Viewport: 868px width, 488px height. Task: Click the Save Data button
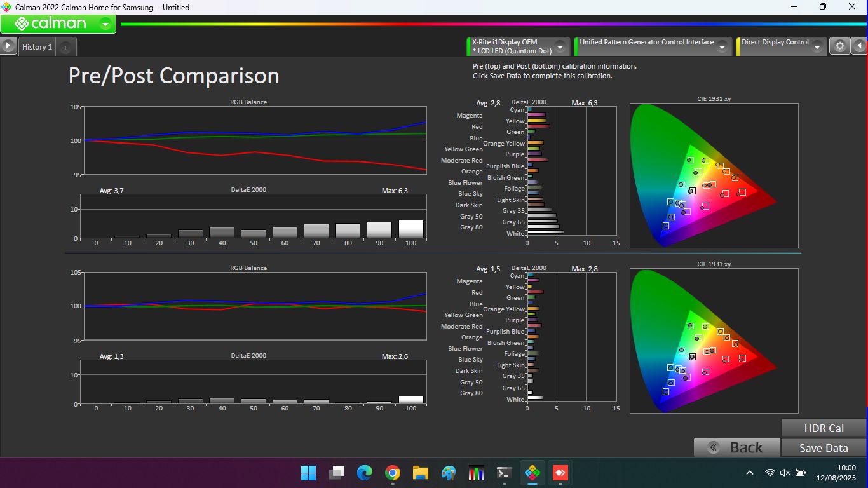pos(823,448)
